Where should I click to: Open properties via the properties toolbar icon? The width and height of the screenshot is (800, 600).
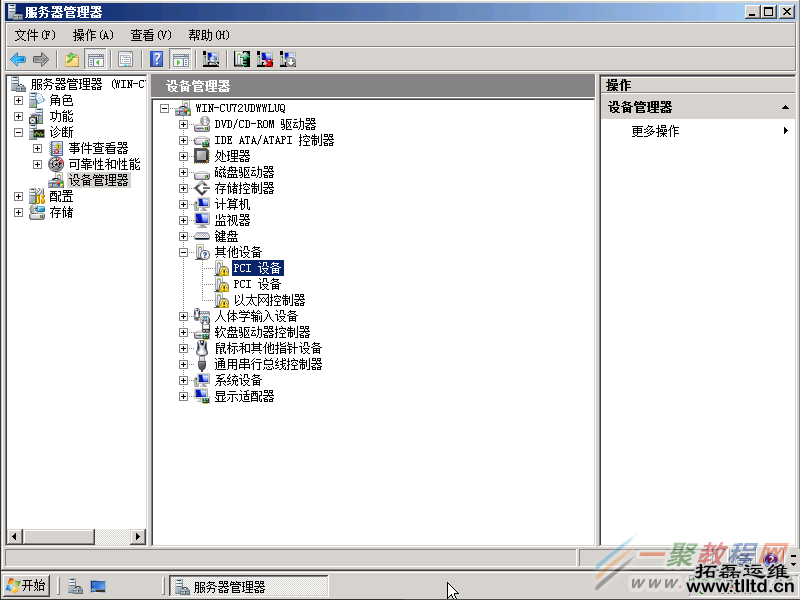[125, 58]
